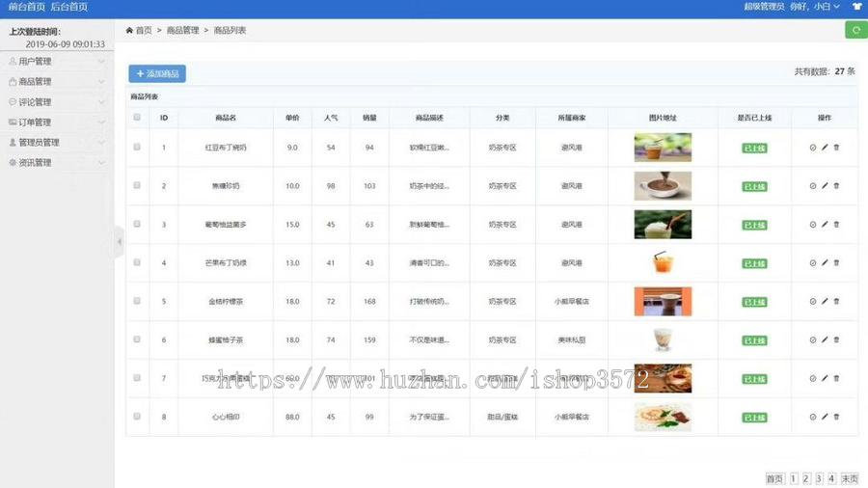Image resolution: width=868 pixels, height=488 pixels.
Task: Expand the 评论管理 sidebar menu
Action: pos(57,102)
